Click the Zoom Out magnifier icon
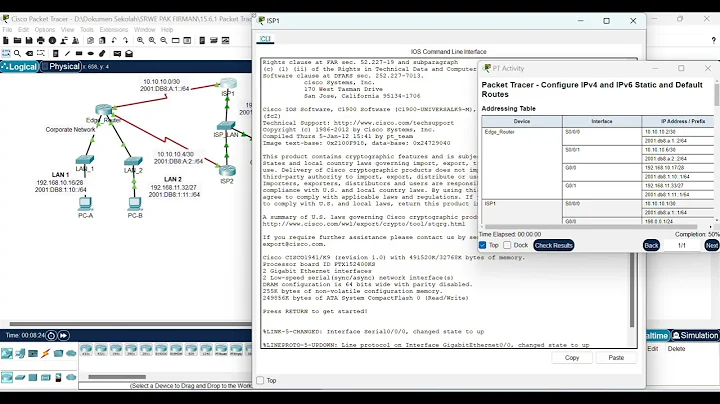The width and height of the screenshot is (720, 404). coord(164,40)
